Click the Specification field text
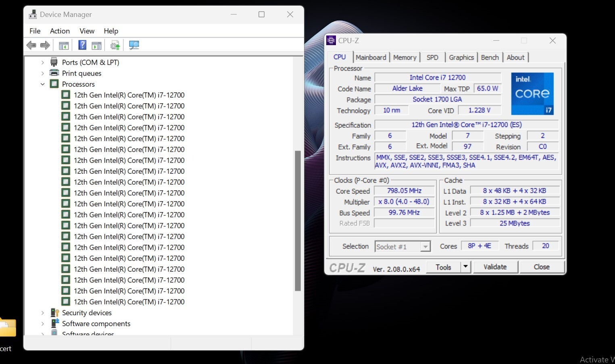Screen dimensions: 615x364 467,125
